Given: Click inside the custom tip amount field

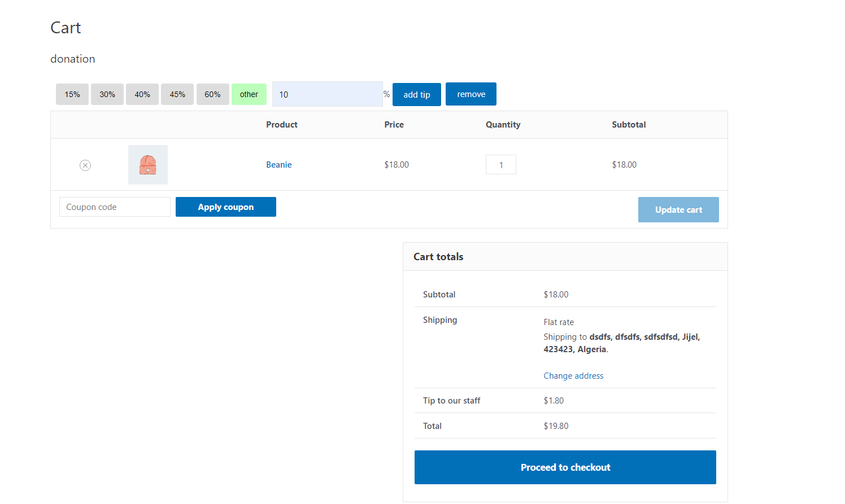Looking at the screenshot, I should coord(327,94).
